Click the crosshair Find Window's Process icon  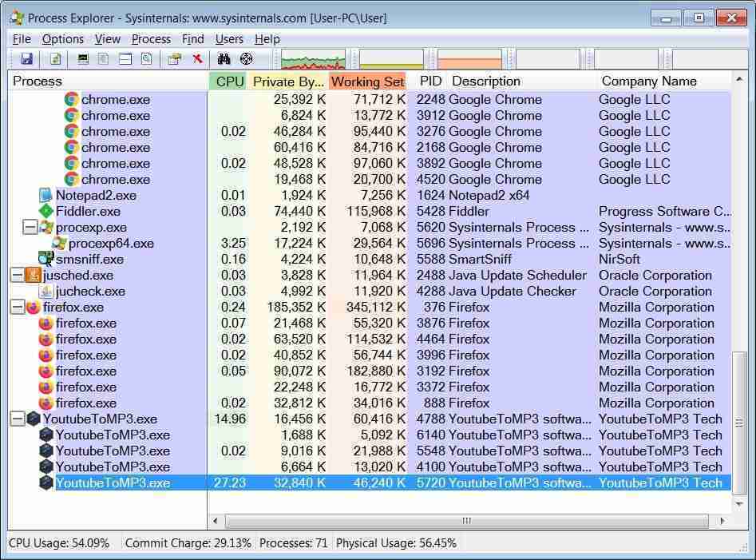(247, 59)
